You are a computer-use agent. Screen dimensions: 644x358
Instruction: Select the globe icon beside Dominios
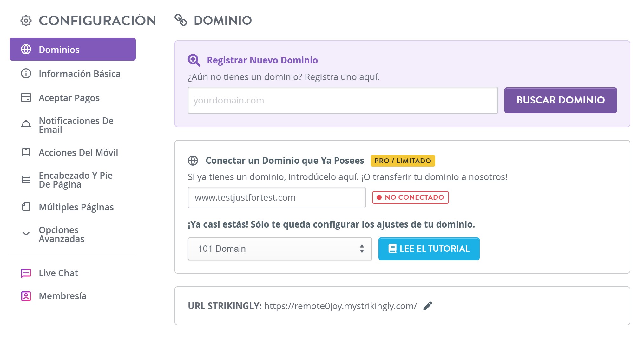point(26,49)
